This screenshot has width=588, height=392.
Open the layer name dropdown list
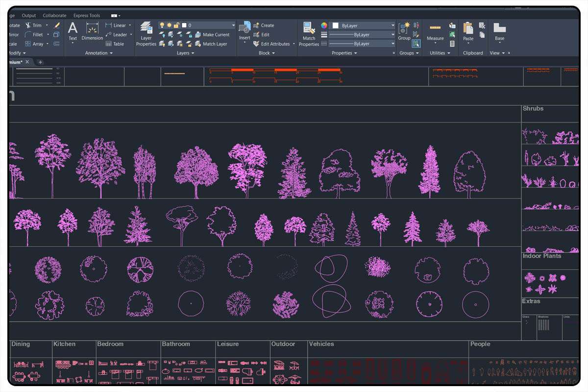233,25
